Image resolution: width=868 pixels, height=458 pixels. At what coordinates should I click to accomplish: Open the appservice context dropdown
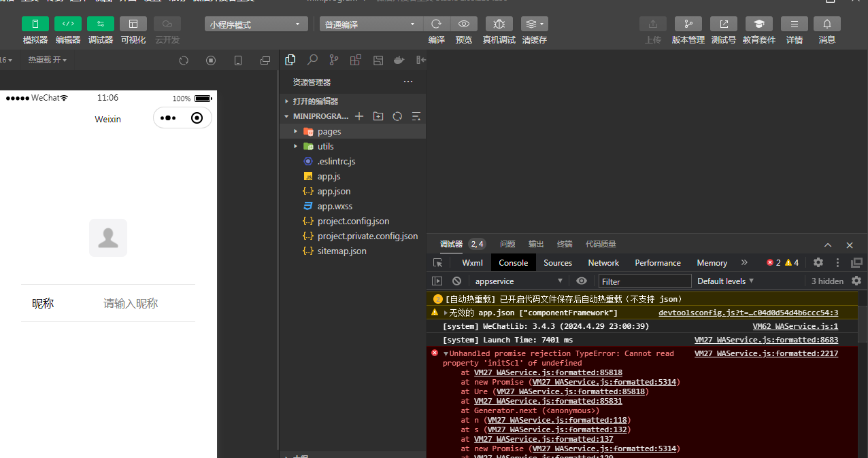coord(519,281)
